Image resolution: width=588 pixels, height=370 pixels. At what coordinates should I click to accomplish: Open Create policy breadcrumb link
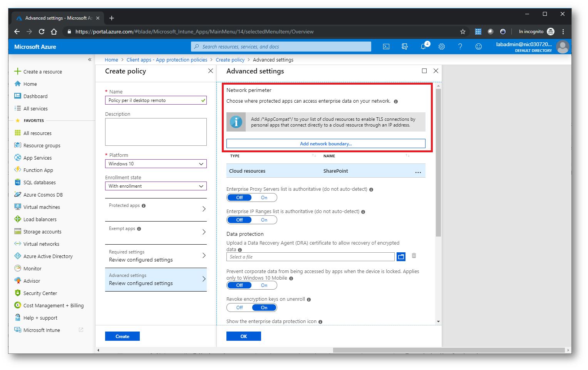point(230,60)
